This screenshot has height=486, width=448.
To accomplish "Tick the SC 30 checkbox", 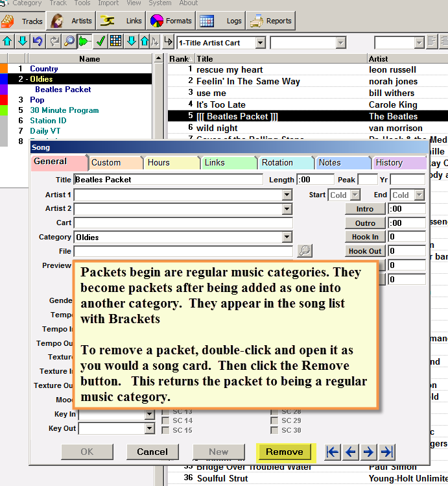I will (x=274, y=430).
